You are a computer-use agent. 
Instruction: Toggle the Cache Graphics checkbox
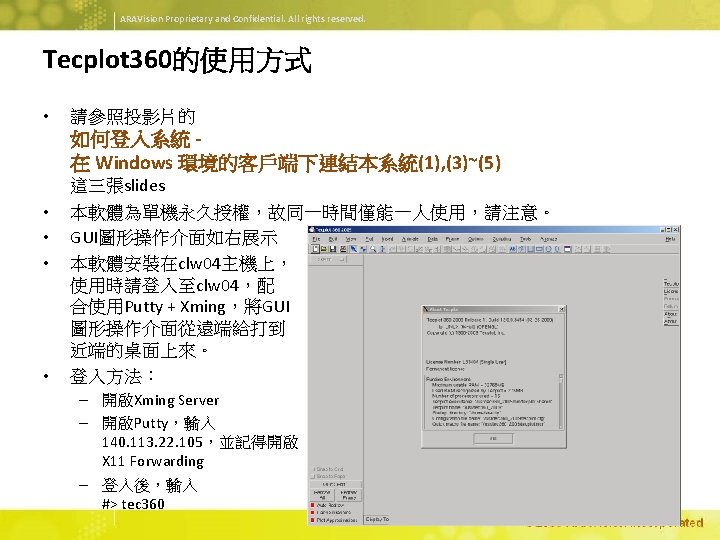click(x=312, y=512)
